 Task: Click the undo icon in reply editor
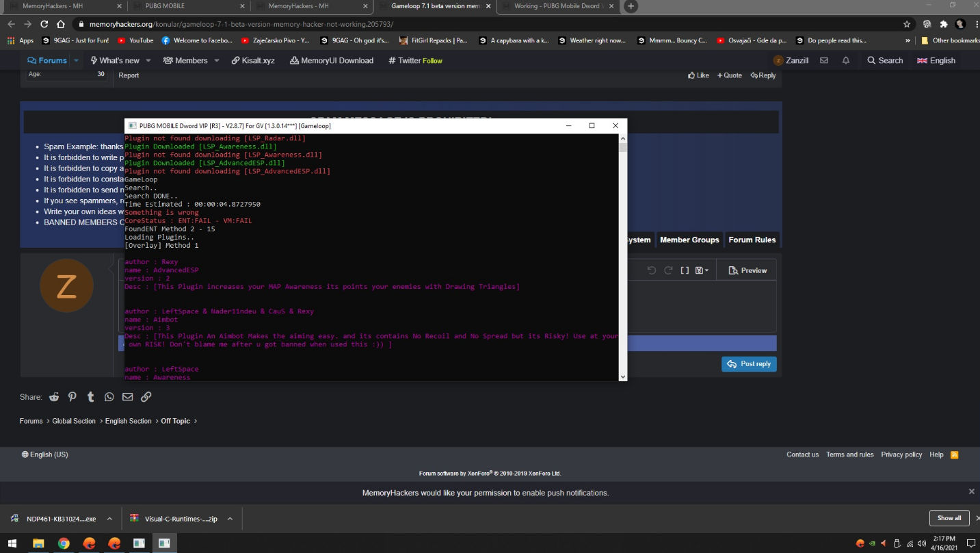tap(652, 270)
